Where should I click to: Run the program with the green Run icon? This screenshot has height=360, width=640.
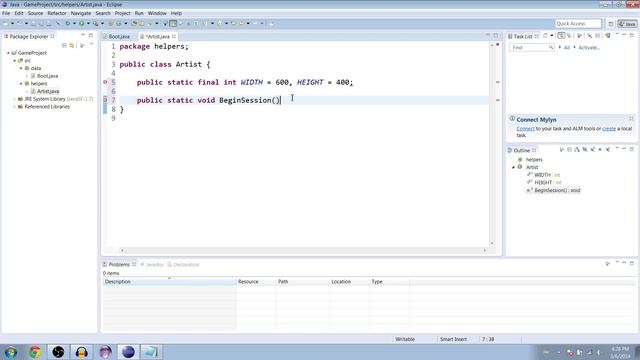[82, 24]
